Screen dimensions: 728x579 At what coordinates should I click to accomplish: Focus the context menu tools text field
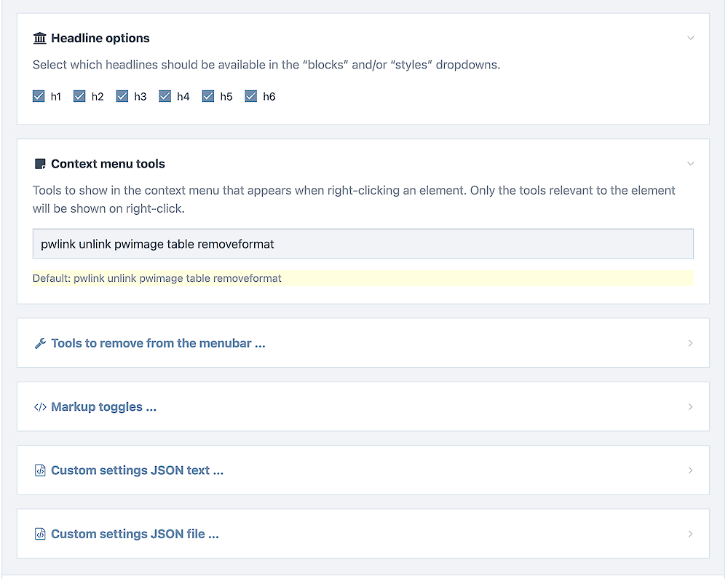pos(363,244)
